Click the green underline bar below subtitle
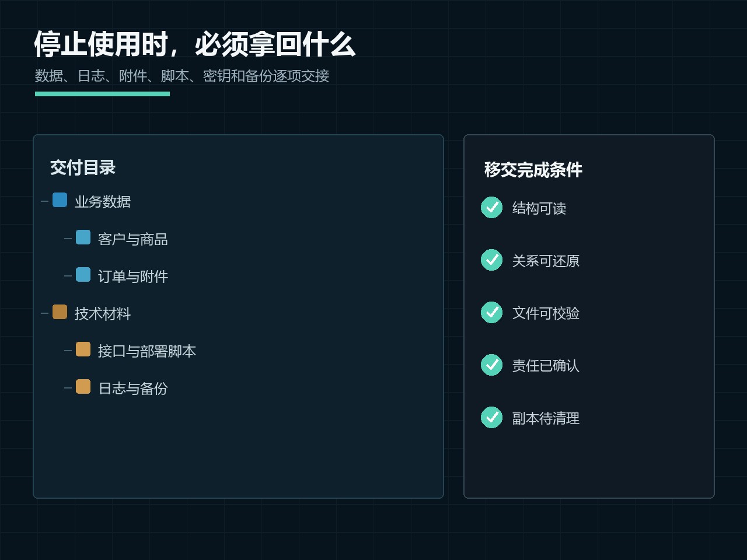Image resolution: width=747 pixels, height=560 pixels. click(102, 94)
